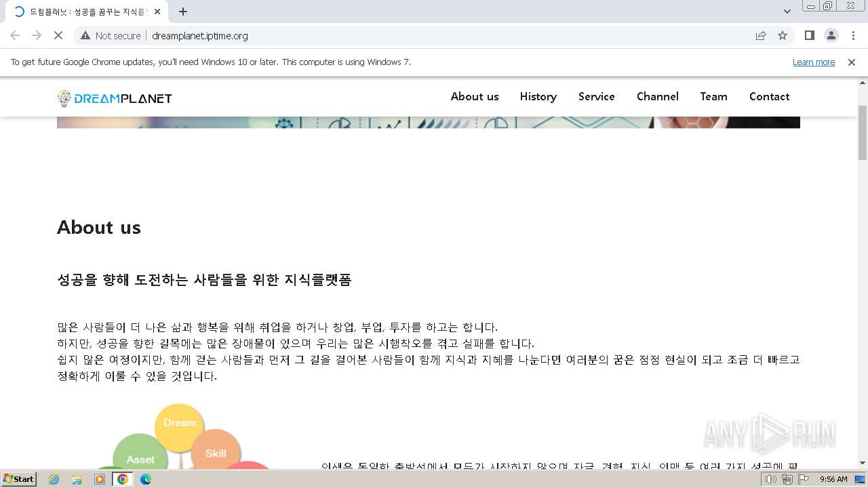
Task: Select the Chrome taskbar button
Action: [x=123, y=479]
